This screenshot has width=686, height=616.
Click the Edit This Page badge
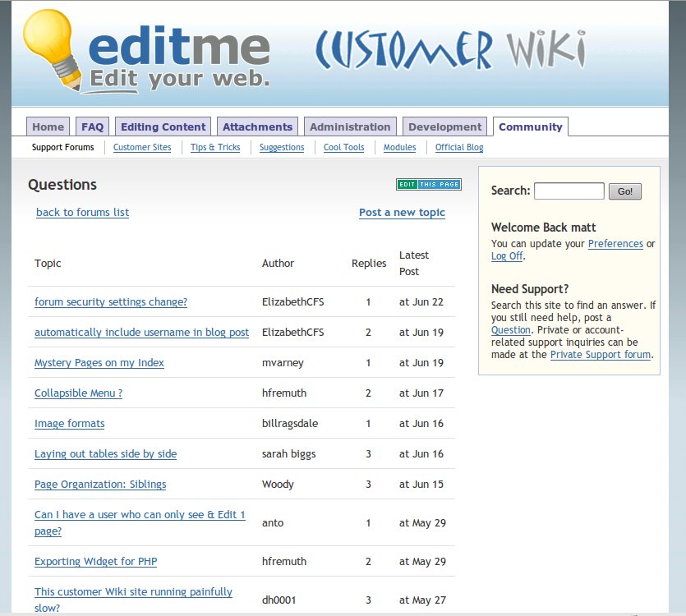pos(428,184)
